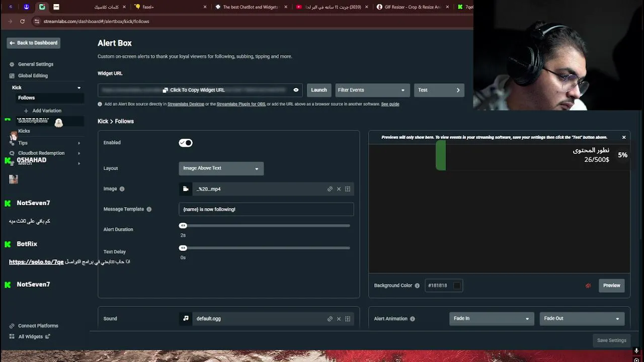Screen dimensions: 644x362
Task: Expand the Tips section arrow
Action: point(79,143)
